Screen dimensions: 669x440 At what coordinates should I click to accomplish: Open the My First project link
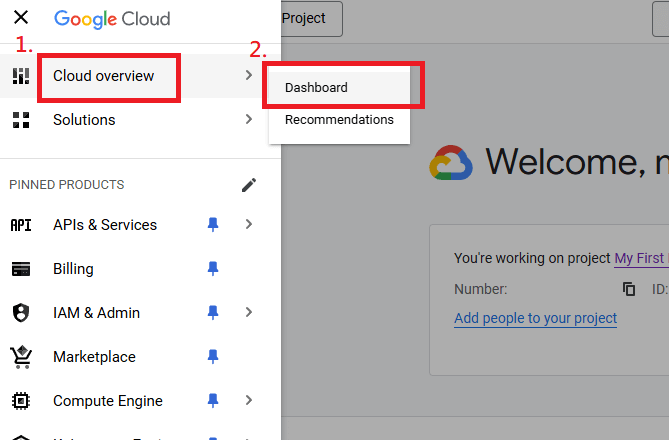[x=641, y=258]
